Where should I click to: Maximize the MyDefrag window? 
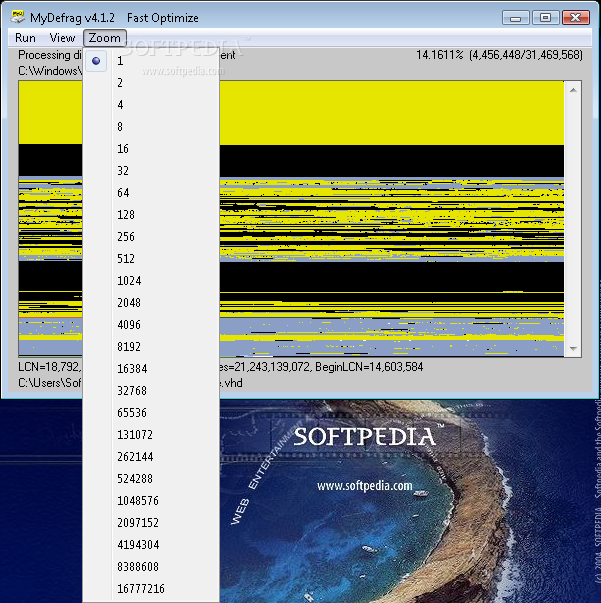(x=545, y=18)
